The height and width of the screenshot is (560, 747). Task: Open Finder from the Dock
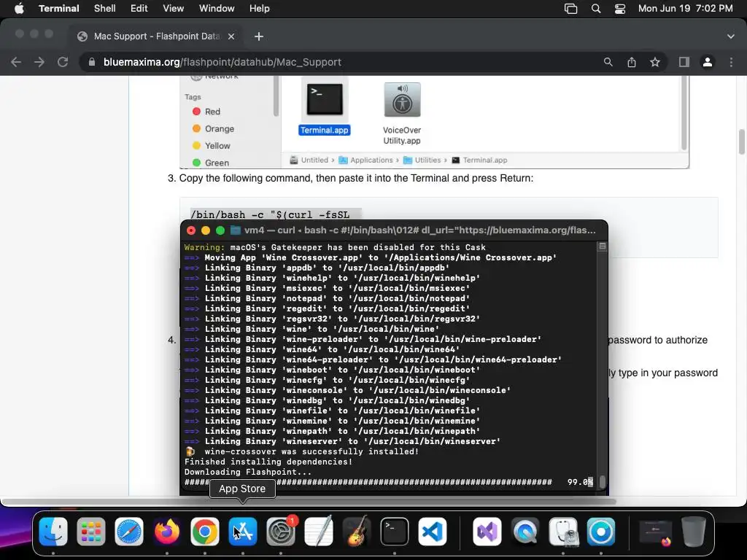(x=53, y=532)
